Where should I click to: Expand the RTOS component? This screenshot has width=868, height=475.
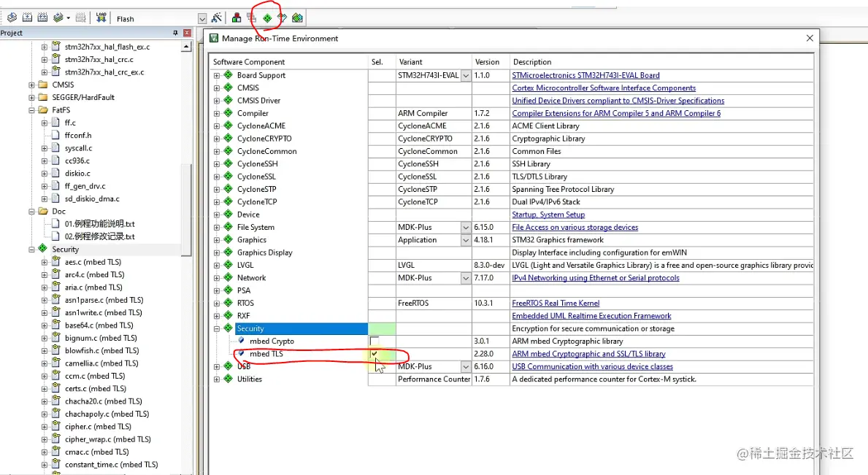click(216, 303)
